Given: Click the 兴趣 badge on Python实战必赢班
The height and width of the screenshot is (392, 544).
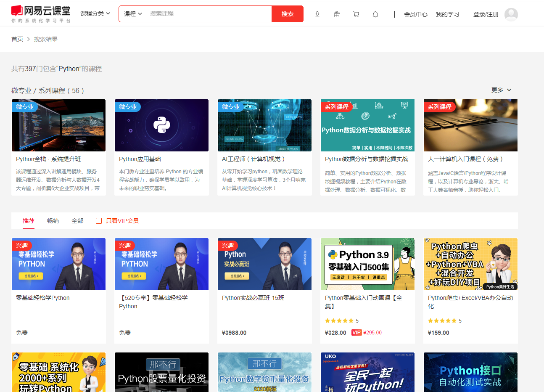Looking at the screenshot, I should click(227, 246).
